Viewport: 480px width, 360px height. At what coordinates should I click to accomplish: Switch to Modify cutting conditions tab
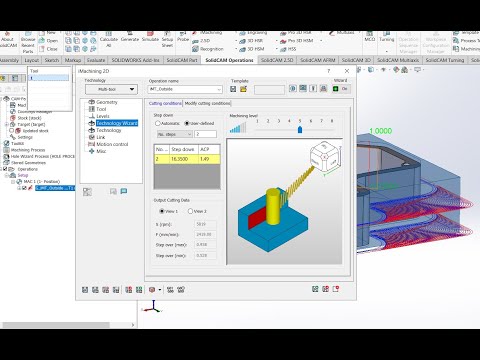(207, 103)
